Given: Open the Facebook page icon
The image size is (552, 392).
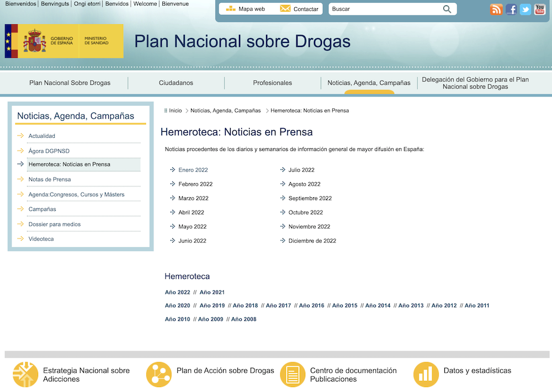Looking at the screenshot, I should pyautogui.click(x=511, y=9).
